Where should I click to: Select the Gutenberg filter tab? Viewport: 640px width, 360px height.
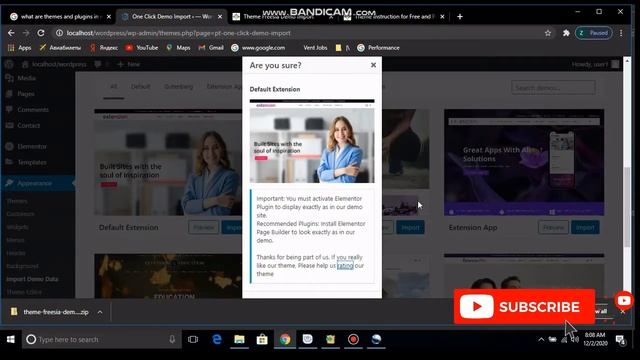click(179, 87)
